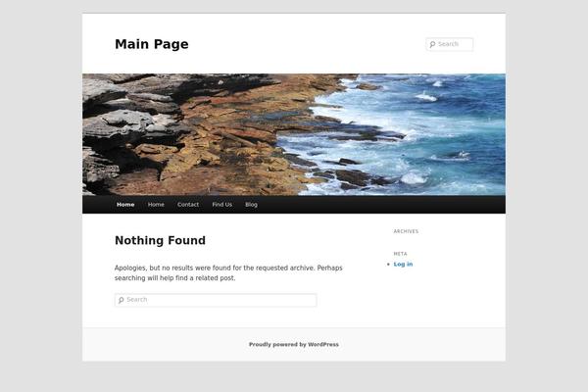Focus the header Search field
Image resolution: width=588 pixels, height=392 pixels.
point(449,44)
